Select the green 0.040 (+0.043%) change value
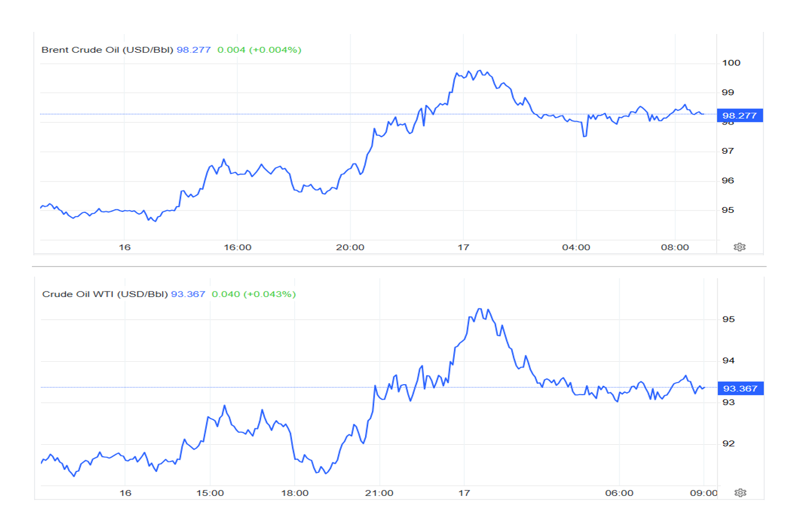 click(x=254, y=294)
